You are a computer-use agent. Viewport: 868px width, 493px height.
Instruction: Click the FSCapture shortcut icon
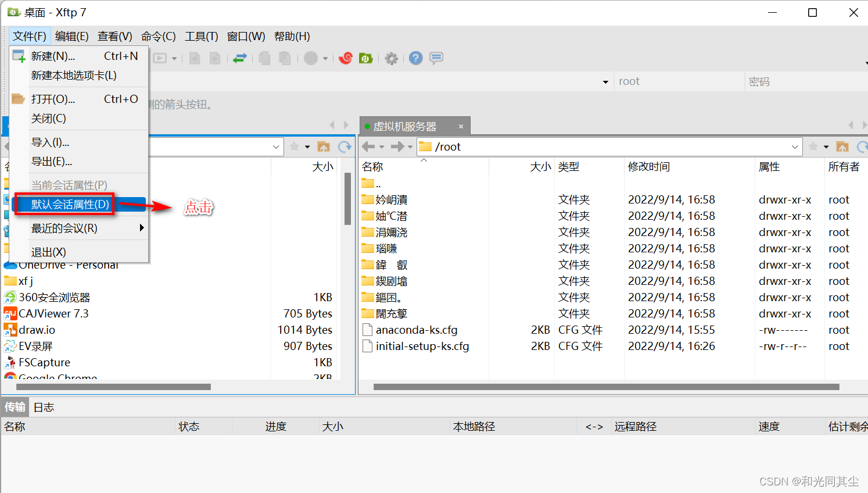(10, 362)
